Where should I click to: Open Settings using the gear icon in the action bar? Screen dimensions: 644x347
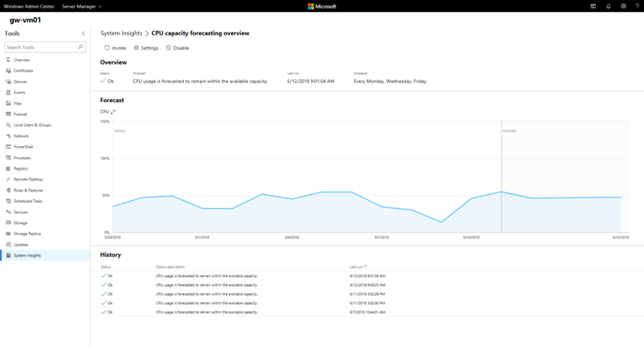[137, 48]
